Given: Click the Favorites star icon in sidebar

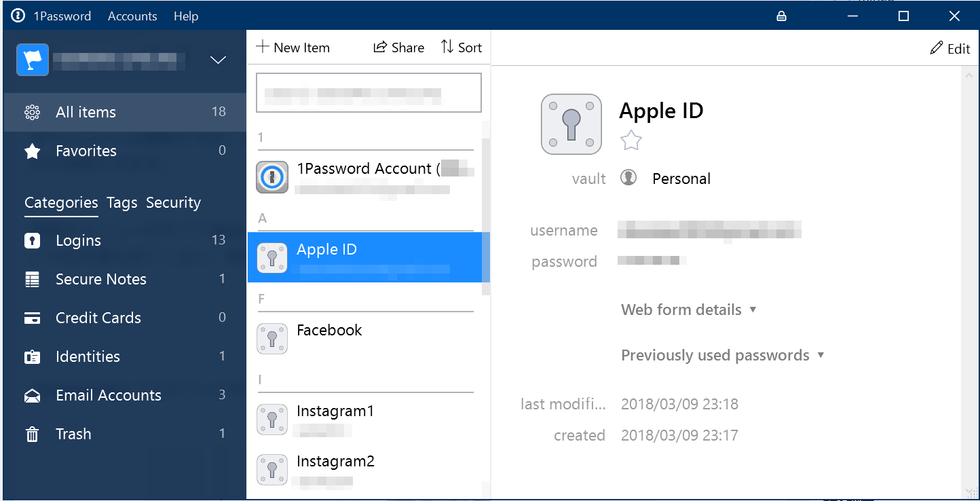Looking at the screenshot, I should tap(32, 151).
